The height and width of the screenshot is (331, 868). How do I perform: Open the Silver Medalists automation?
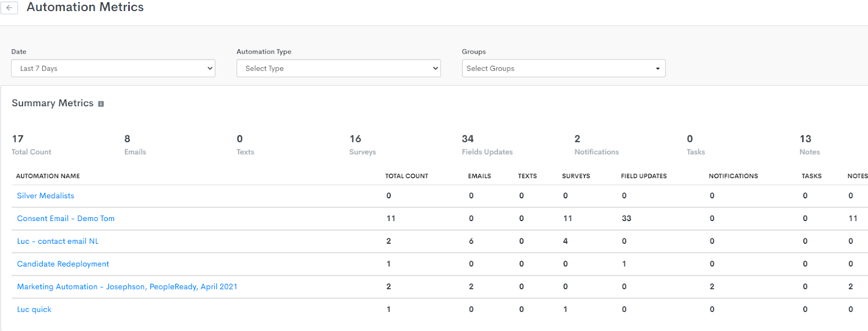(46, 196)
